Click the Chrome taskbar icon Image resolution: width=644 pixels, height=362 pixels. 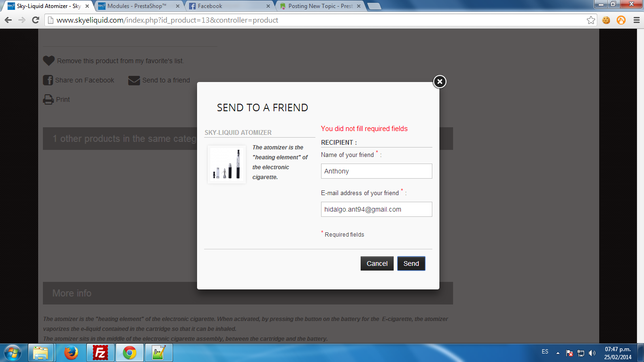tap(130, 353)
